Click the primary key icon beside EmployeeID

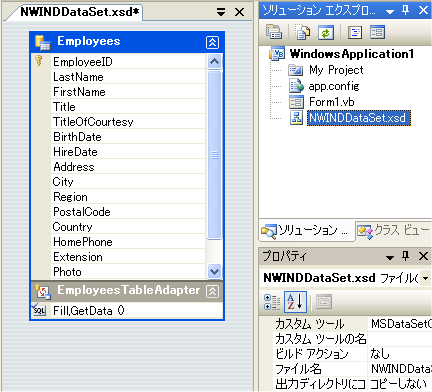(39, 61)
